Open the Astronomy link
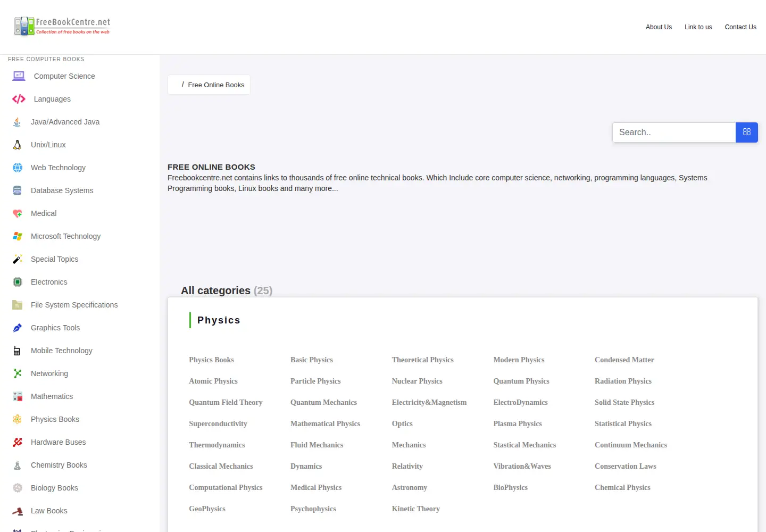 point(410,487)
